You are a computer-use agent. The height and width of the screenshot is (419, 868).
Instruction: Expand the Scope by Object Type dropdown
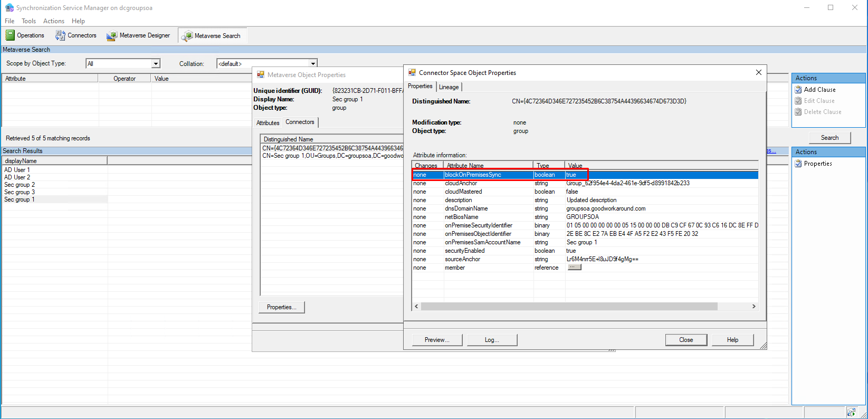pos(156,64)
